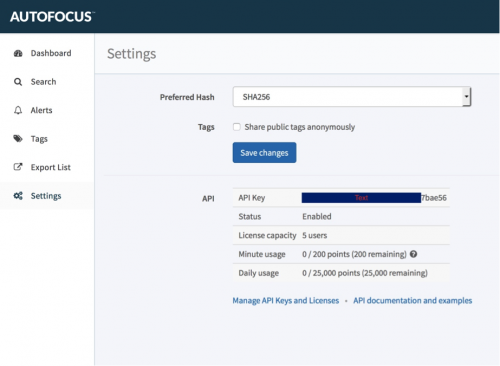
Task: Click the Export List arrow icon
Action: 18,167
